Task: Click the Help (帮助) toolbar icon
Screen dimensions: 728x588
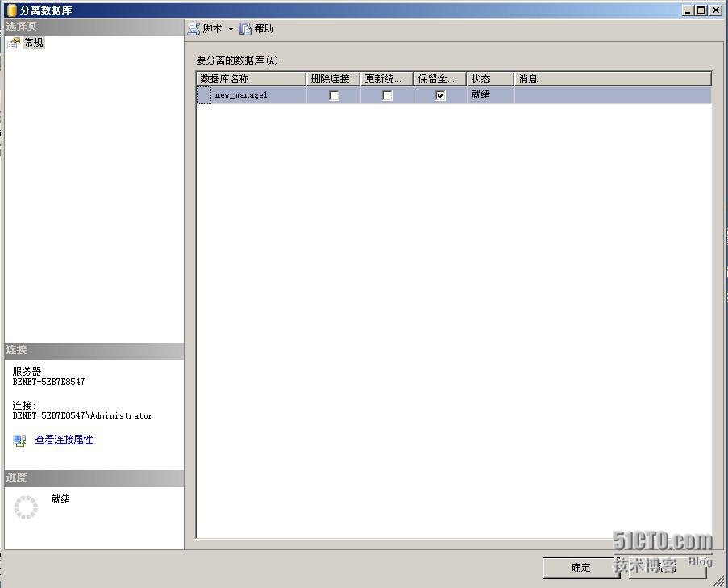Action: [x=244, y=29]
